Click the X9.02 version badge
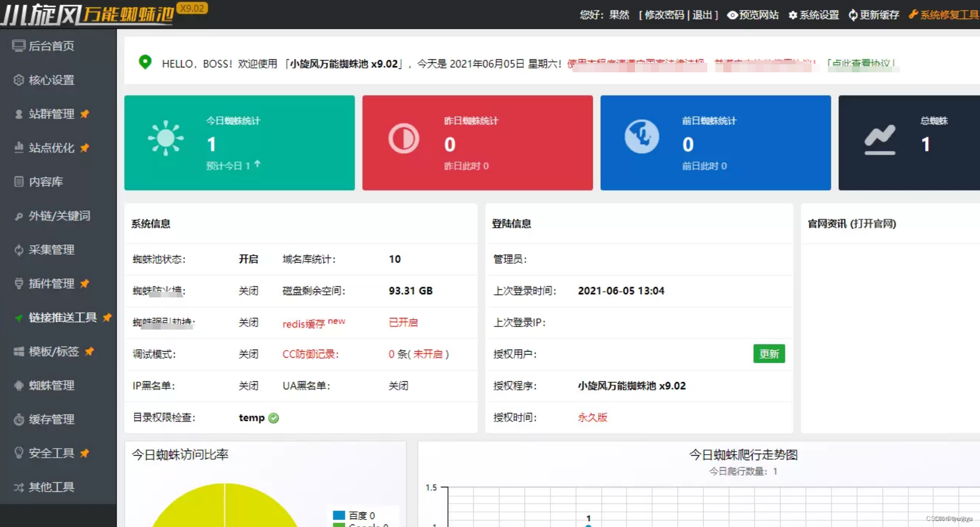Viewport: 980px width, 527px height. tap(192, 9)
